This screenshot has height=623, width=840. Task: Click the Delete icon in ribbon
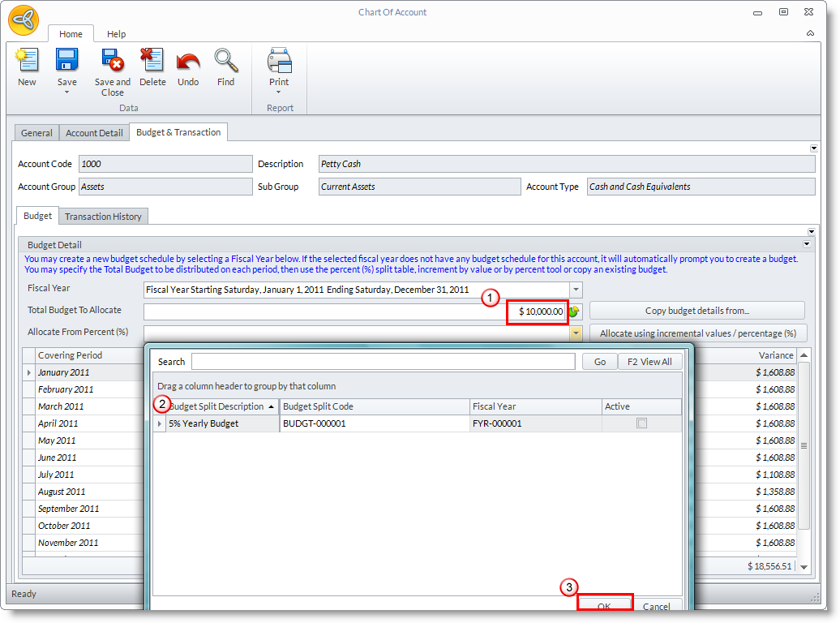(152, 62)
